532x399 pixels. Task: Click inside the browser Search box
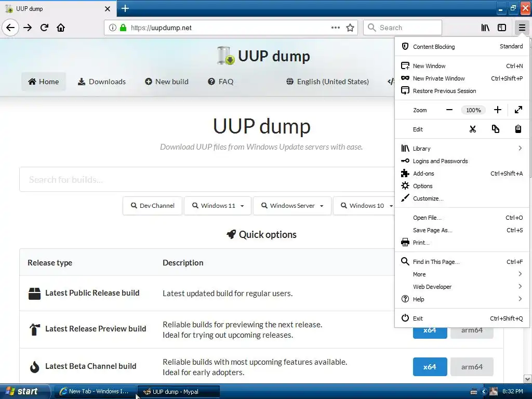(x=403, y=28)
